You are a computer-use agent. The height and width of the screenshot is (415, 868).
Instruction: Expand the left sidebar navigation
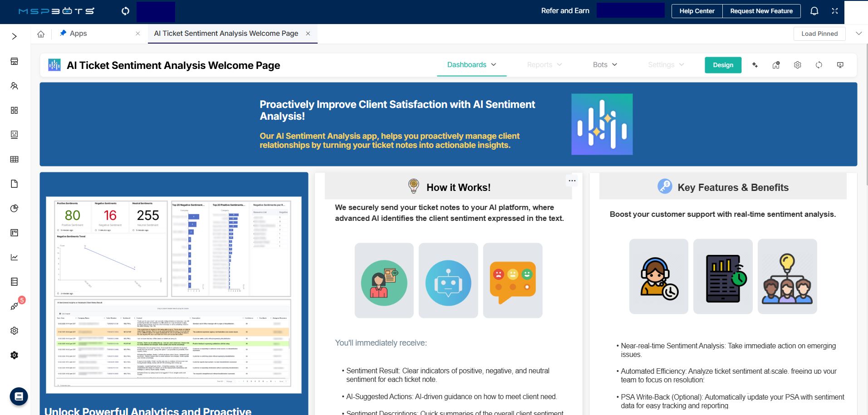(15, 36)
